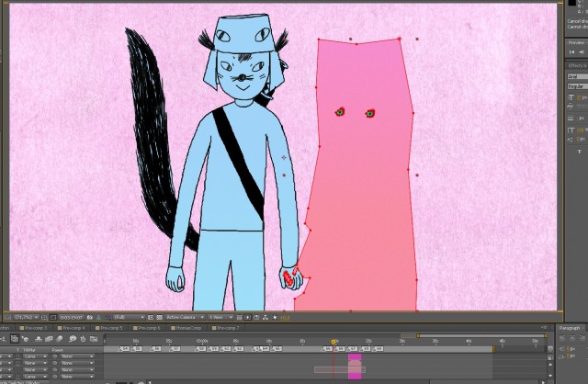Image resolution: width=588 pixels, height=384 pixels.
Task: Select the Paragraph panel tab
Action: [x=570, y=327]
